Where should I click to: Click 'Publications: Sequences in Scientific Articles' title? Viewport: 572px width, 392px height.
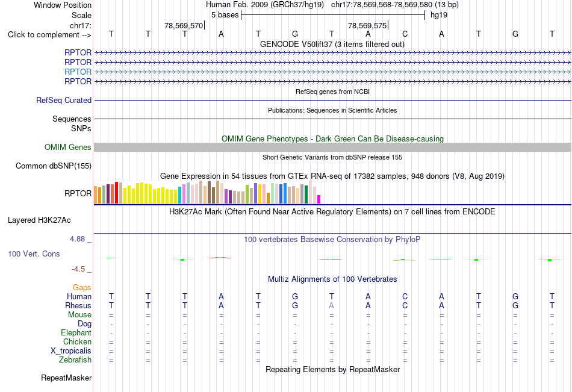(x=332, y=110)
